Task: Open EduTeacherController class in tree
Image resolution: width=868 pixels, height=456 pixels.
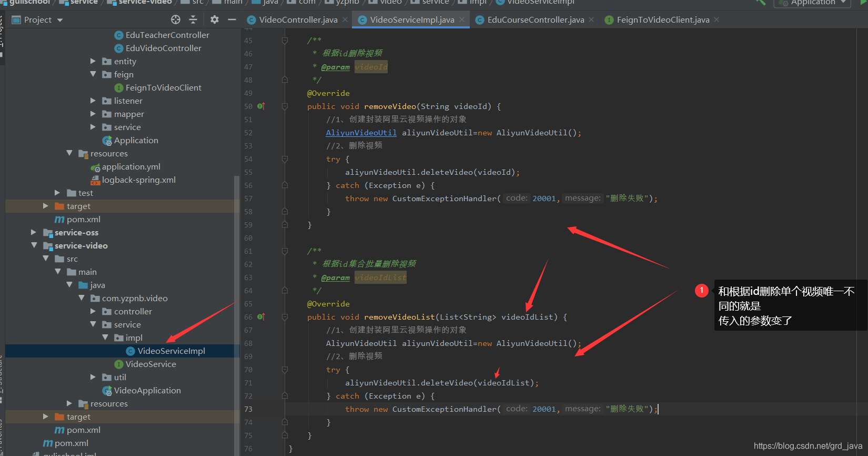Action: (167, 35)
